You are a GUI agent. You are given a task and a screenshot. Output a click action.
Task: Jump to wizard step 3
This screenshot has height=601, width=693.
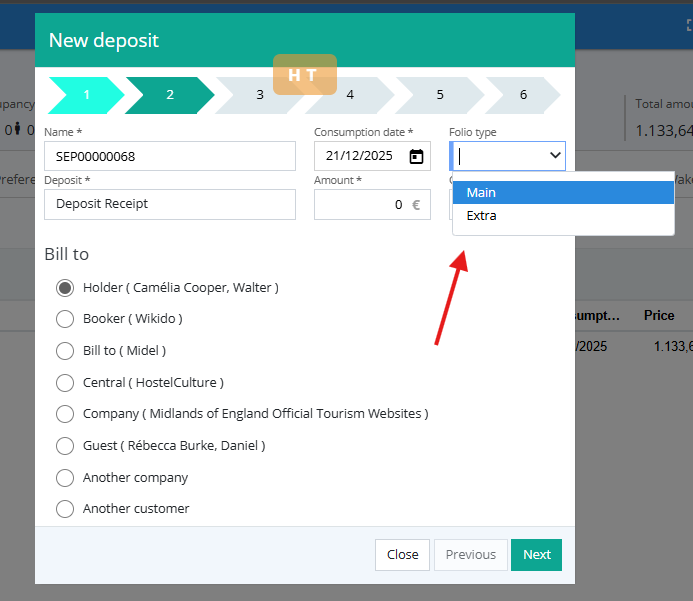click(260, 95)
